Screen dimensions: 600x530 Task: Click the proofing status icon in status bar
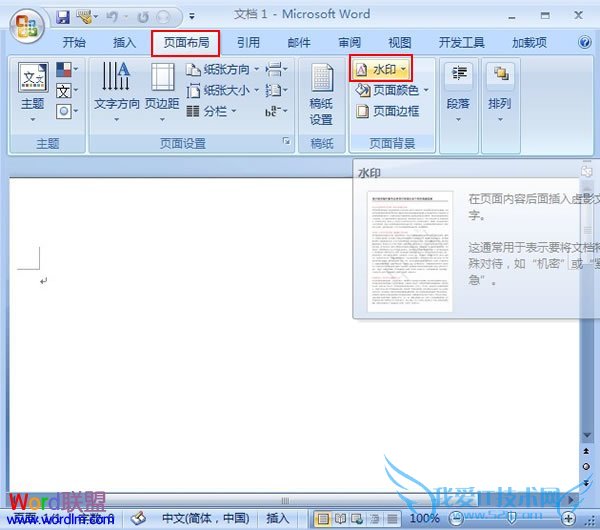(x=138, y=519)
